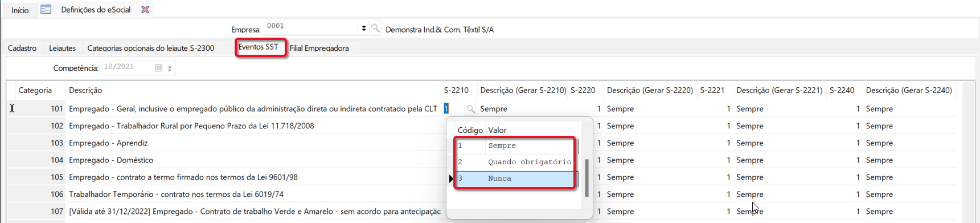Click the S-2220 column header

(583, 90)
